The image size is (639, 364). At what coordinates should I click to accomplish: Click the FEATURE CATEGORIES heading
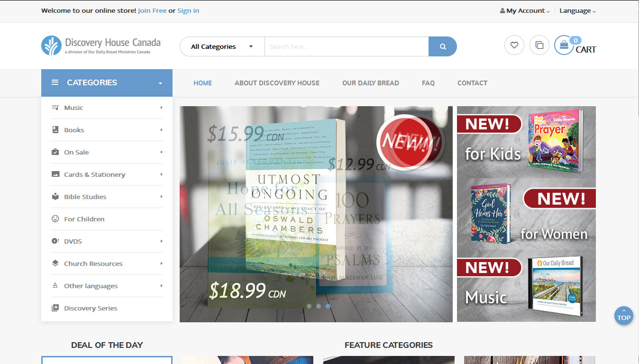389,345
